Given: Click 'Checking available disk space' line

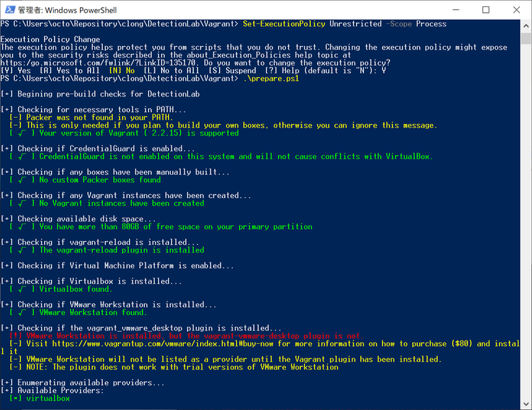Looking at the screenshot, I should (x=78, y=219).
